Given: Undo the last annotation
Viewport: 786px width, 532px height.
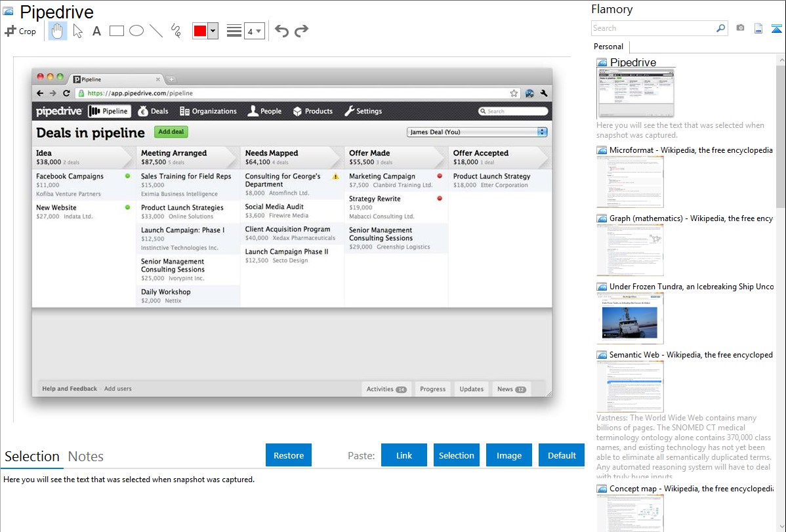Looking at the screenshot, I should tap(281, 31).
